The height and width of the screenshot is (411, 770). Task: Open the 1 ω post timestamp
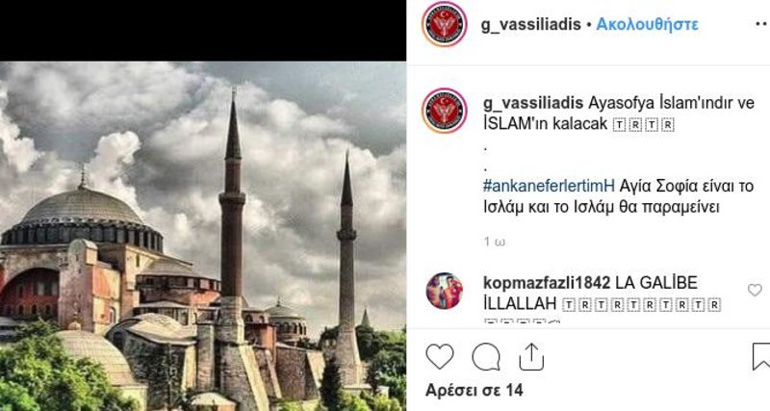point(494,242)
